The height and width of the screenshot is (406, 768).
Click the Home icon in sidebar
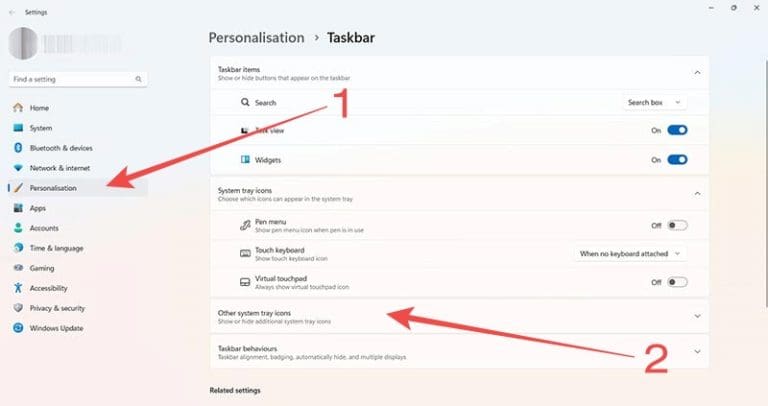pyautogui.click(x=17, y=108)
